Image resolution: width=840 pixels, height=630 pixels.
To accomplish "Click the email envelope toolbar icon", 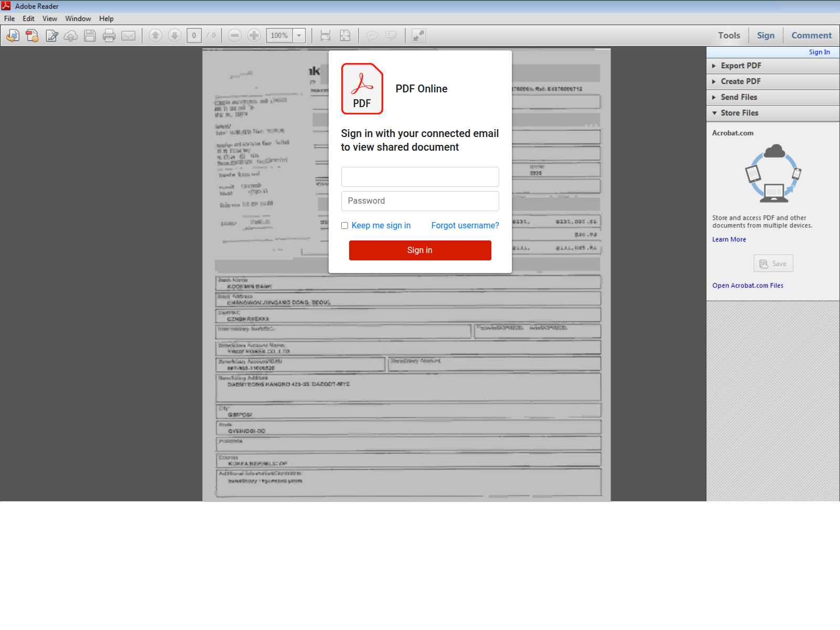I will point(129,36).
